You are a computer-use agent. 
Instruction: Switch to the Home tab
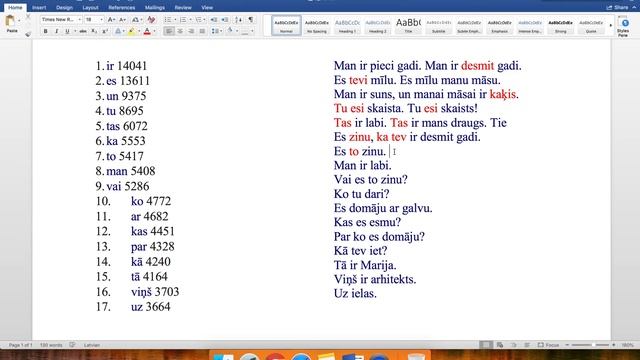coord(15,7)
